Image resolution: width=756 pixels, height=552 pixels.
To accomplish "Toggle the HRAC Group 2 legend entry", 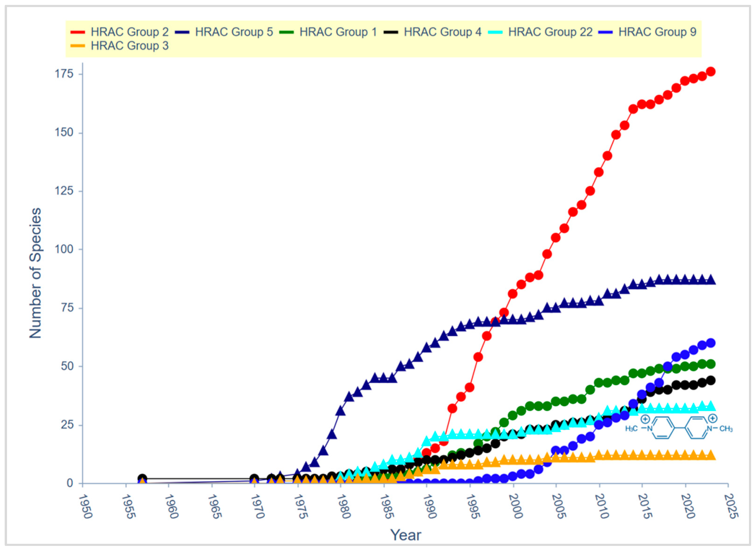I will (x=120, y=32).
